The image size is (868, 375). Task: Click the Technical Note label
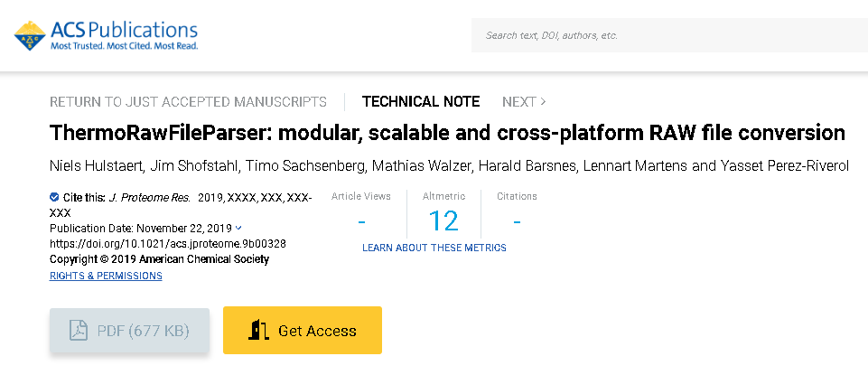coord(421,101)
